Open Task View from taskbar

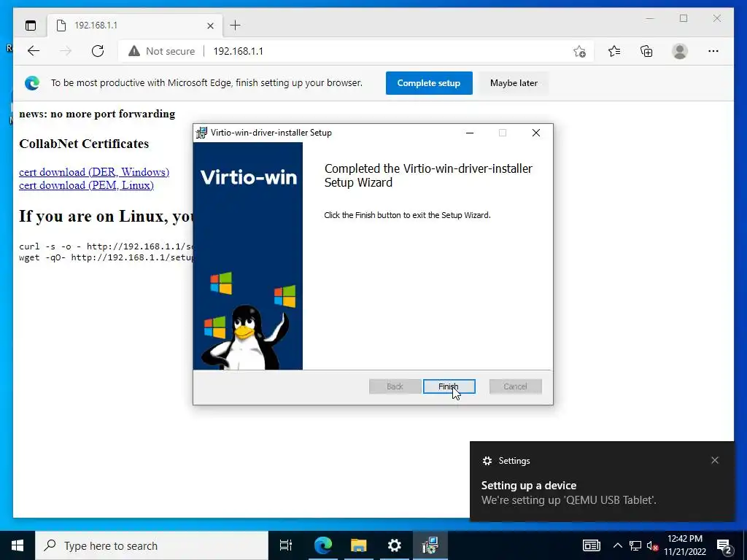pos(286,545)
